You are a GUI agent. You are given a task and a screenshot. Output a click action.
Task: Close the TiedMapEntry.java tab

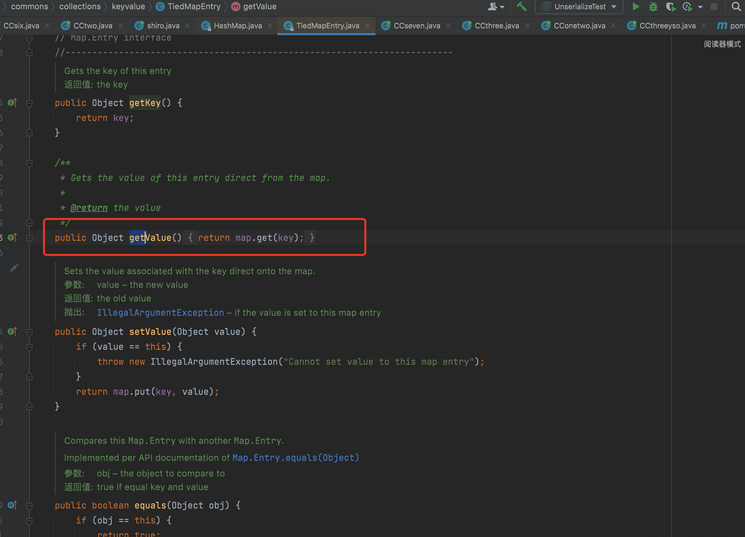[367, 26]
